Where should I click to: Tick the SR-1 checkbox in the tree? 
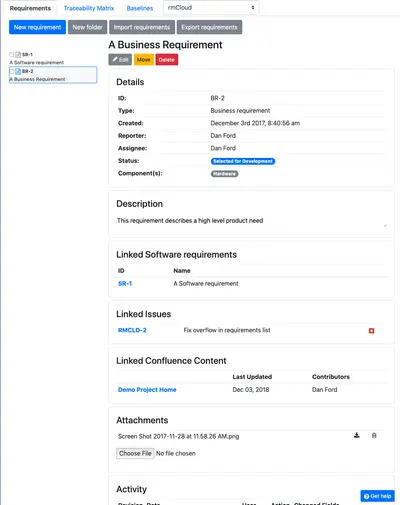[12, 54]
